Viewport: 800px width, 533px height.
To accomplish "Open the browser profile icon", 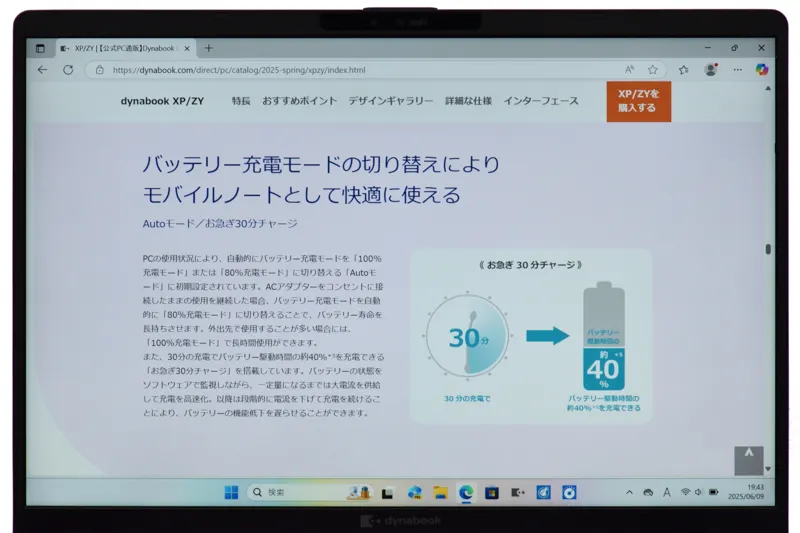I will (x=711, y=69).
